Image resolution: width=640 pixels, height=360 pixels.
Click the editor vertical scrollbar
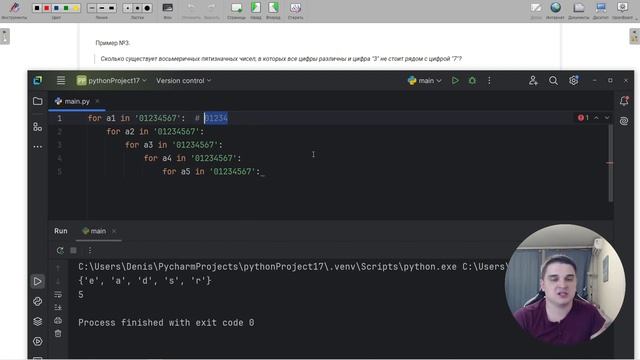pyautogui.click(x=611, y=163)
